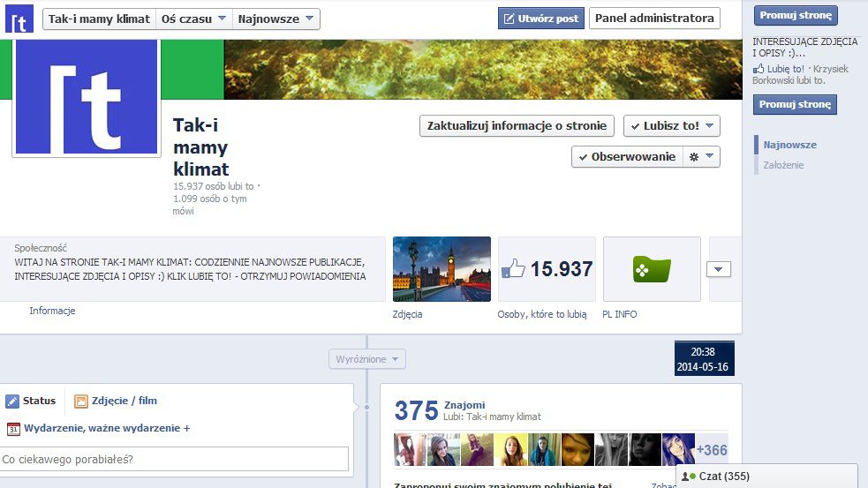Open Krzysiek Borkowski's profile link

click(801, 75)
